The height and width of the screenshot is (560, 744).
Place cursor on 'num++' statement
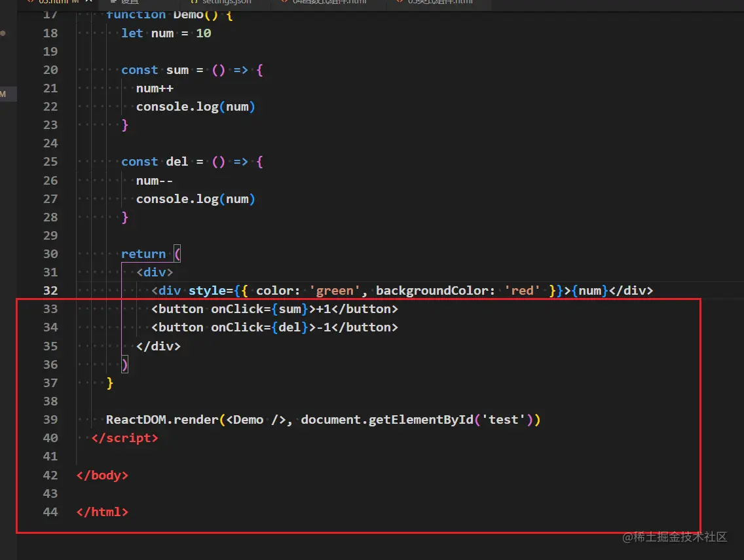pos(155,88)
